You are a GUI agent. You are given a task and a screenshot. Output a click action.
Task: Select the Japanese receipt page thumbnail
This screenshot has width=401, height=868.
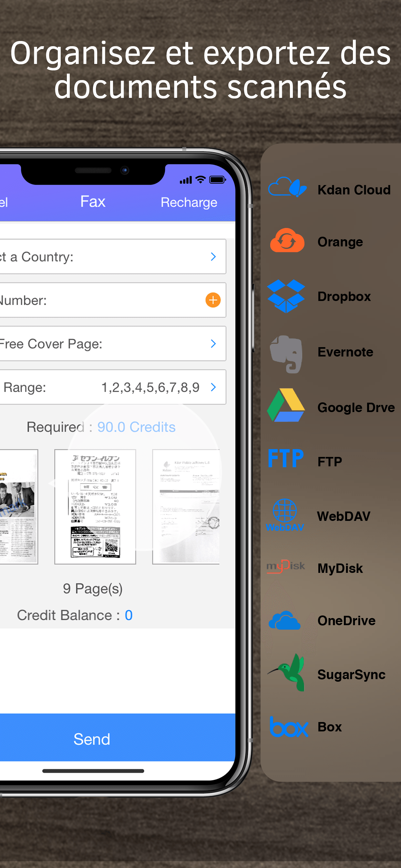click(95, 506)
